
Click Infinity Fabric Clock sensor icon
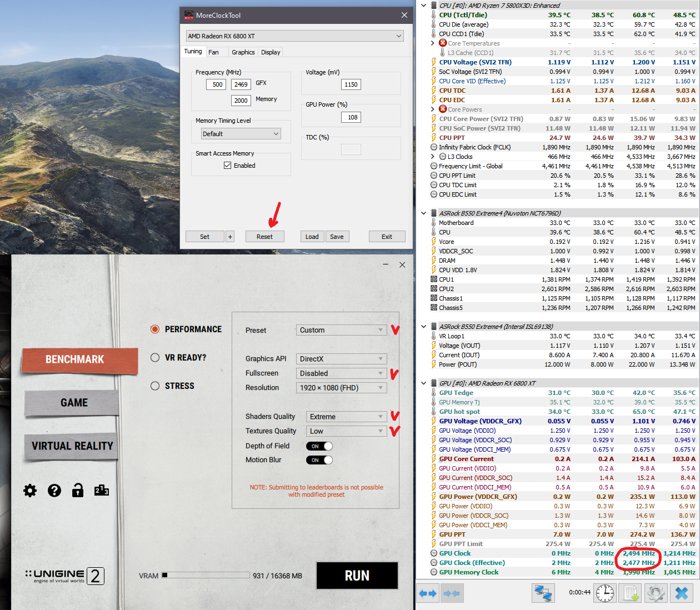click(x=434, y=147)
